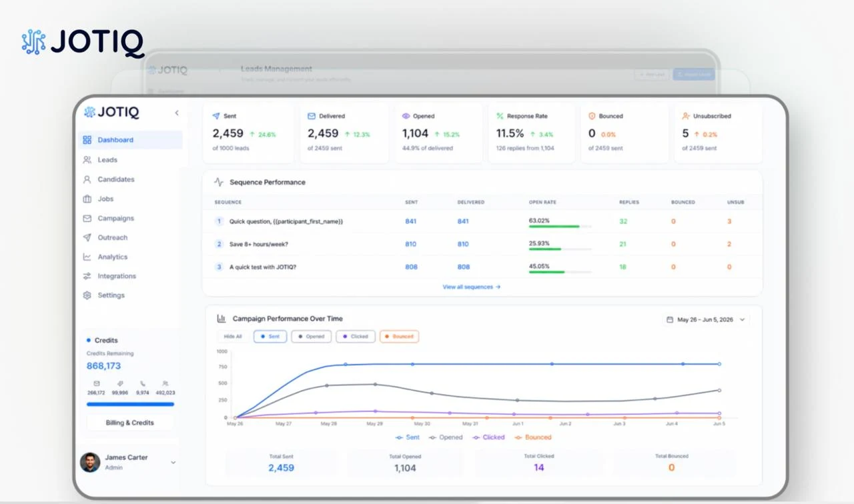This screenshot has height=504, width=854.
Task: Click the Hide All button
Action: [x=233, y=337]
